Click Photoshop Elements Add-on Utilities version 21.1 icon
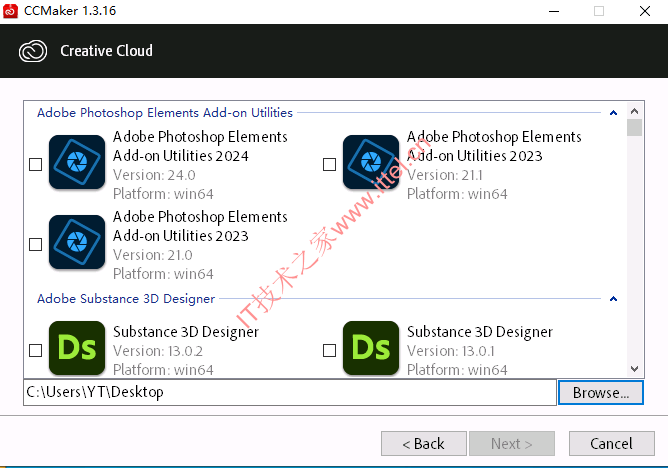The width and height of the screenshot is (668, 468). (x=371, y=162)
